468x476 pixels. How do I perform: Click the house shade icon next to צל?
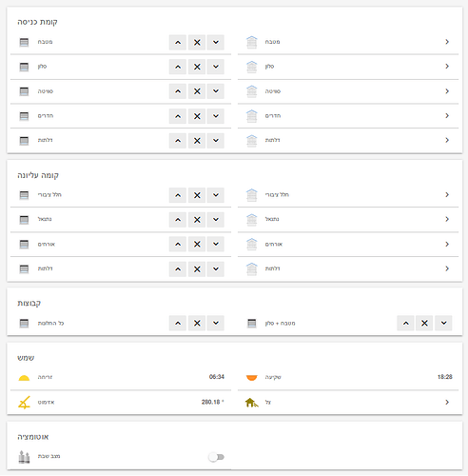(x=251, y=403)
